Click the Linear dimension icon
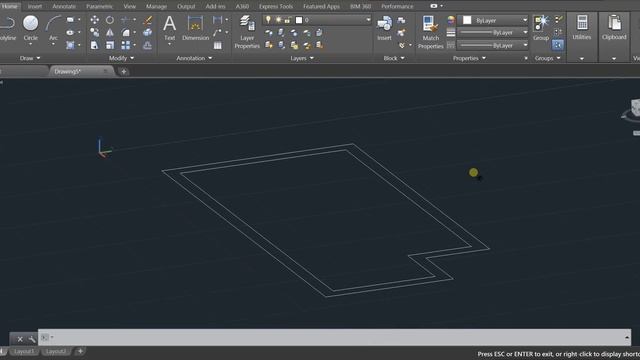 [x=218, y=20]
